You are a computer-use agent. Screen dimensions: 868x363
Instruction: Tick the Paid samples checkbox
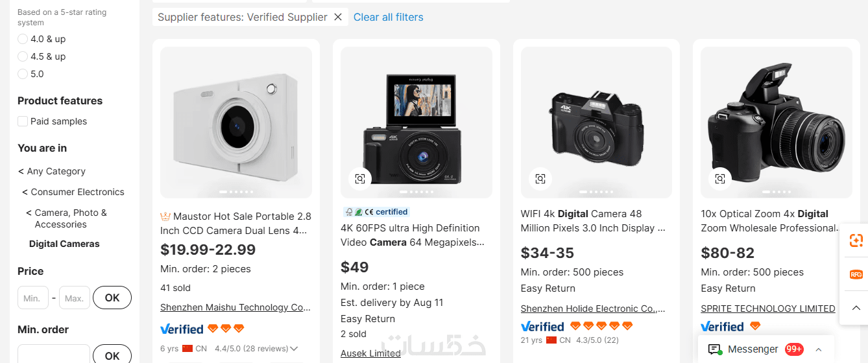23,121
